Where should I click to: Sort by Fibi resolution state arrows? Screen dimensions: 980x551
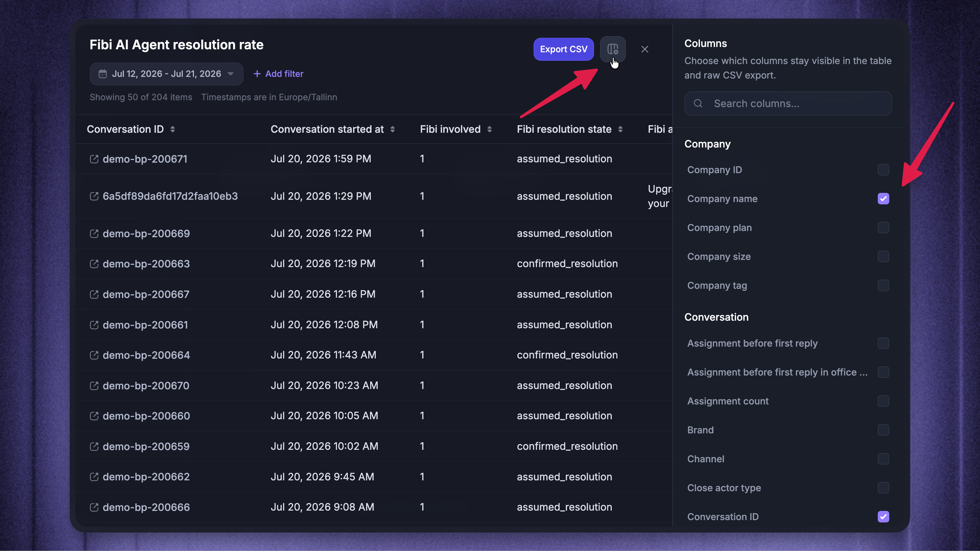(620, 129)
